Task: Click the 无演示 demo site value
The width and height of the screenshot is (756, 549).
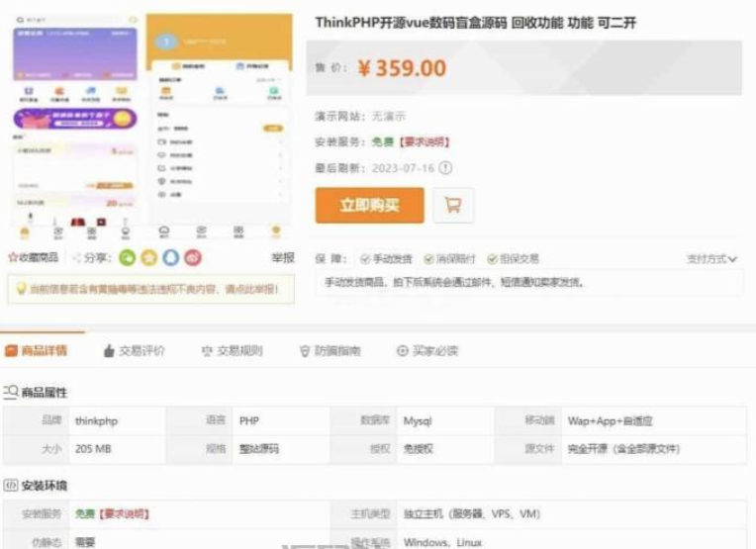Action: (x=389, y=116)
